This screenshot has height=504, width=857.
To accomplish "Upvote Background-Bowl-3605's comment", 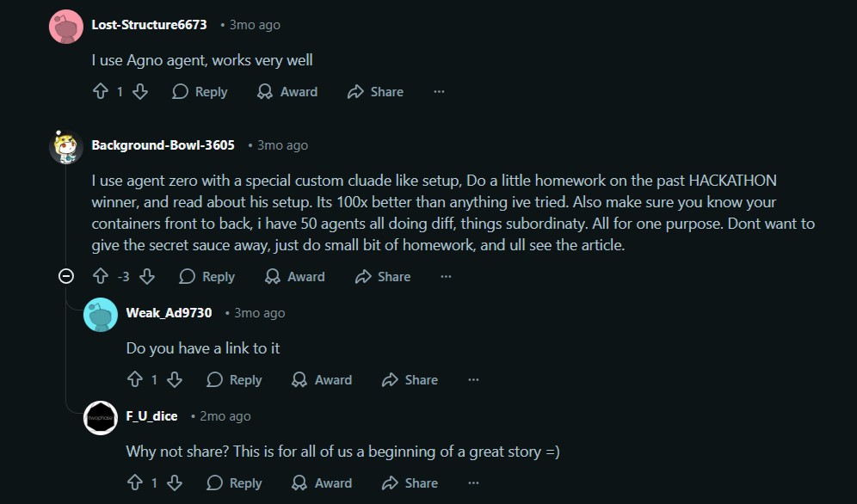I will [x=100, y=277].
